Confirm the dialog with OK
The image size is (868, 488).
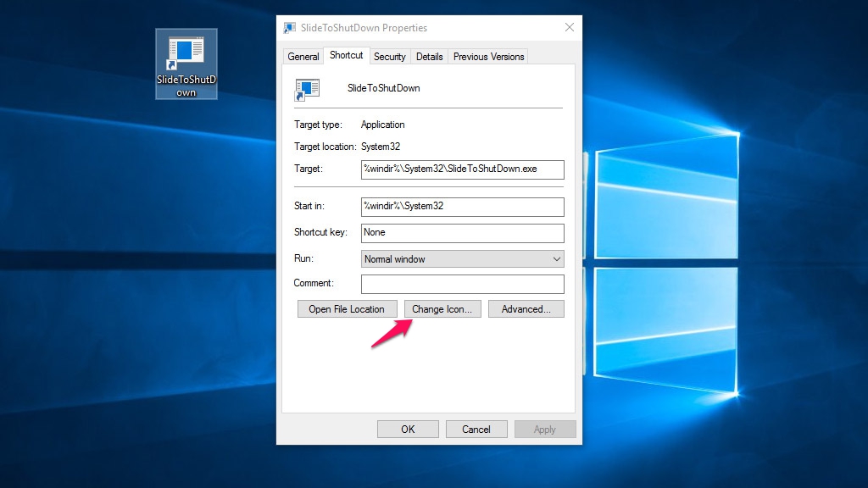pos(408,429)
